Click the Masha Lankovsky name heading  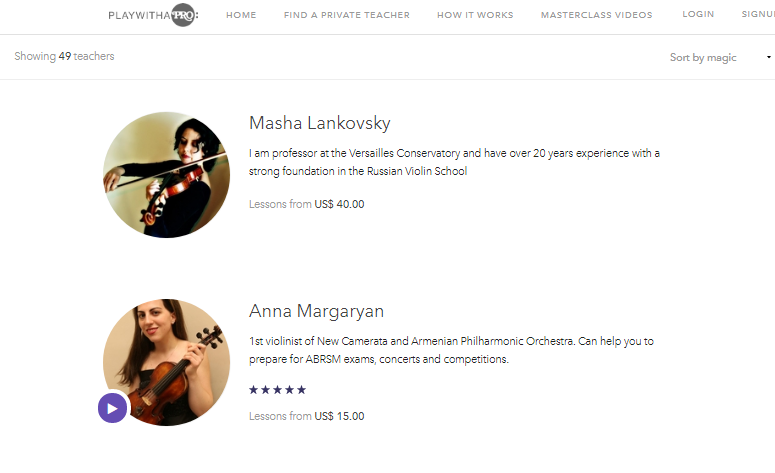319,124
